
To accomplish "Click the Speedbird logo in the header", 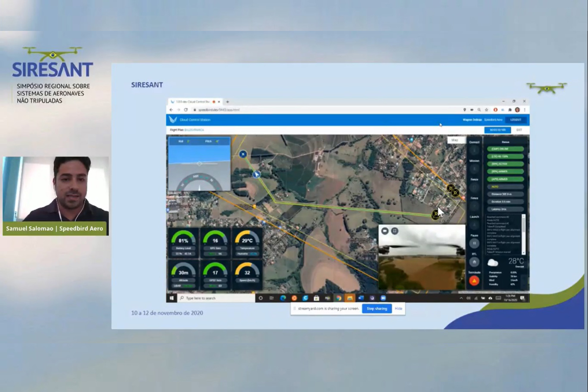I will click(173, 120).
